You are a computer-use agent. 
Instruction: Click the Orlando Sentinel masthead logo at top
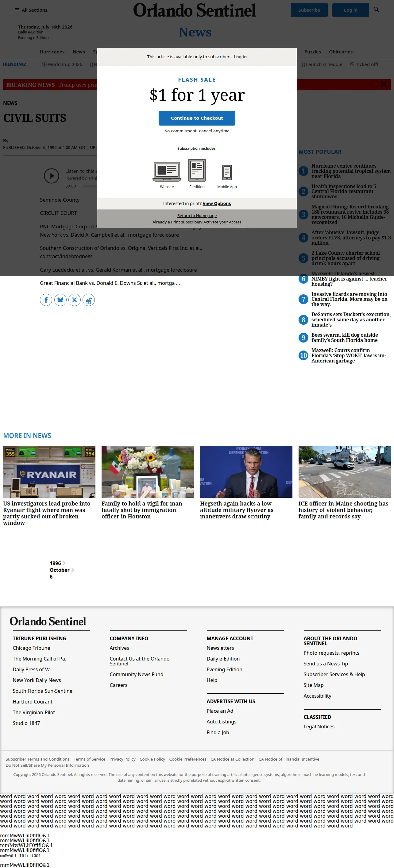[x=195, y=10]
